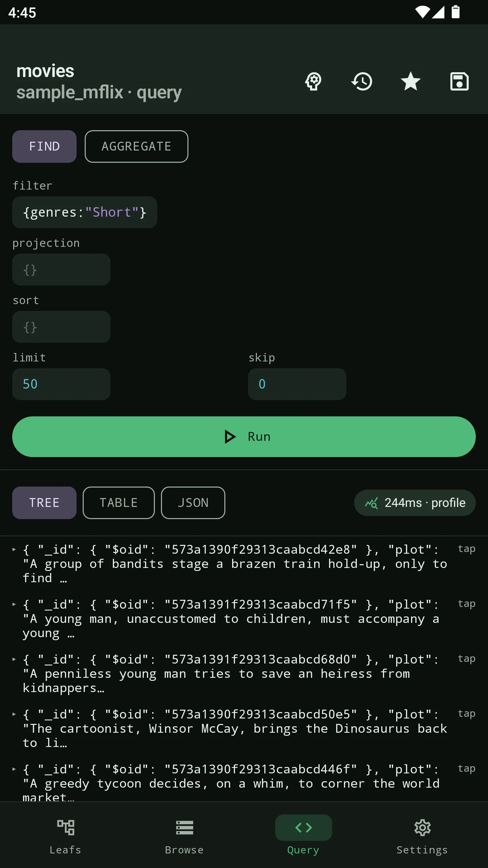Select the FIND query mode
488x868 pixels.
[44, 146]
